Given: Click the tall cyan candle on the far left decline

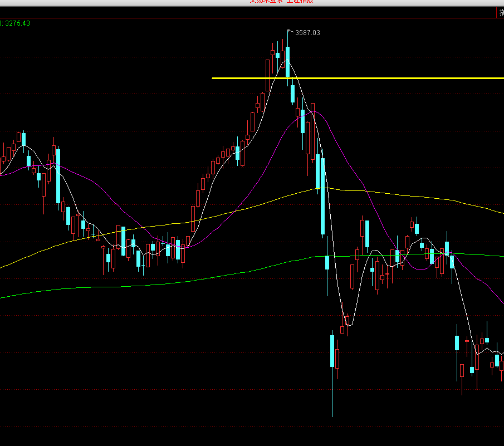Looking at the screenshot, I should click(x=57, y=175).
